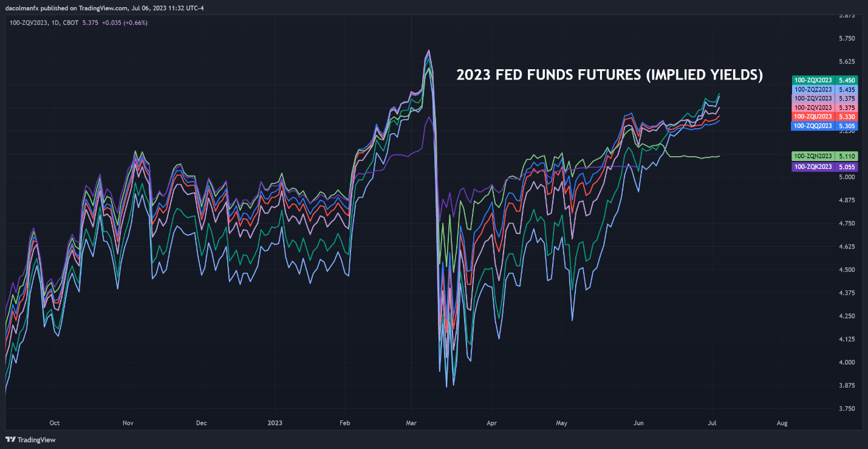
Task: Click the 'Jun' label on the time axis
Action: coord(638,423)
